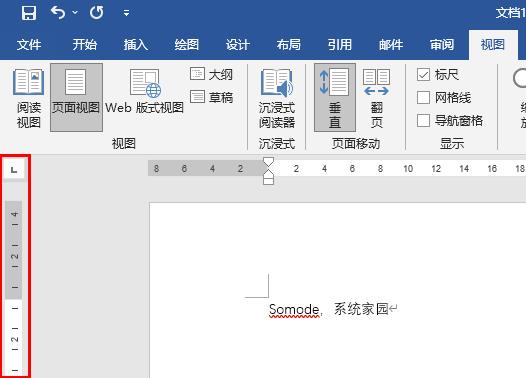The height and width of the screenshot is (378, 526).
Task: Switch to the 审阅 tab
Action: pyautogui.click(x=442, y=44)
